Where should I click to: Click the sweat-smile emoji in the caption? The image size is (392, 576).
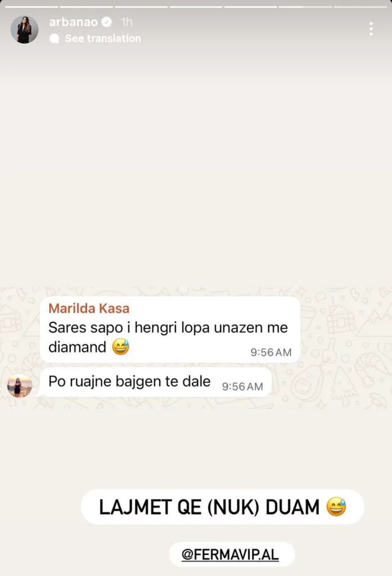[x=336, y=507]
